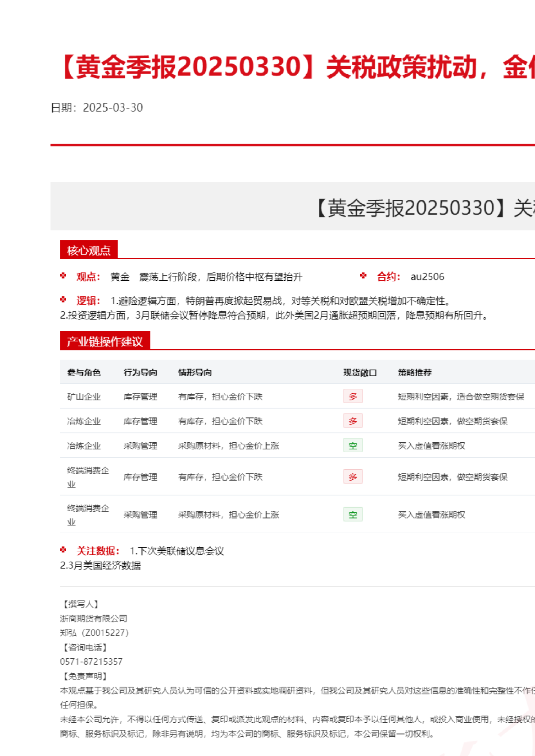
Task: Click the date 2025-03-30
Action: click(x=113, y=108)
